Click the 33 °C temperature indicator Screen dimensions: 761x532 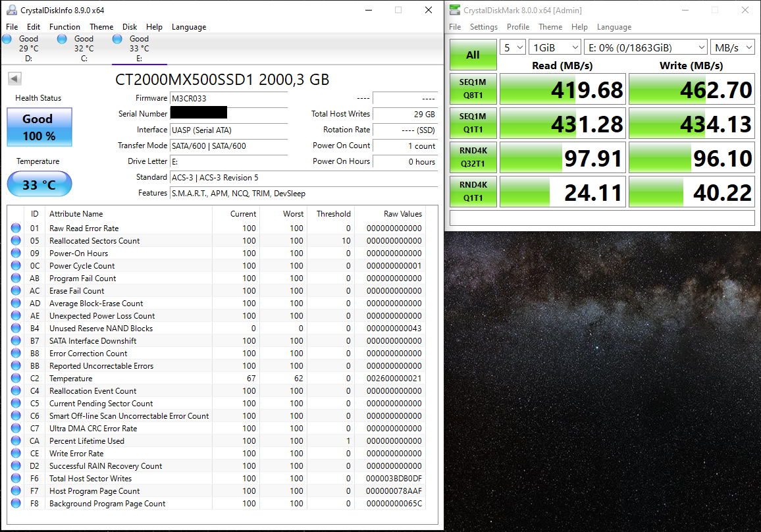pos(39,184)
